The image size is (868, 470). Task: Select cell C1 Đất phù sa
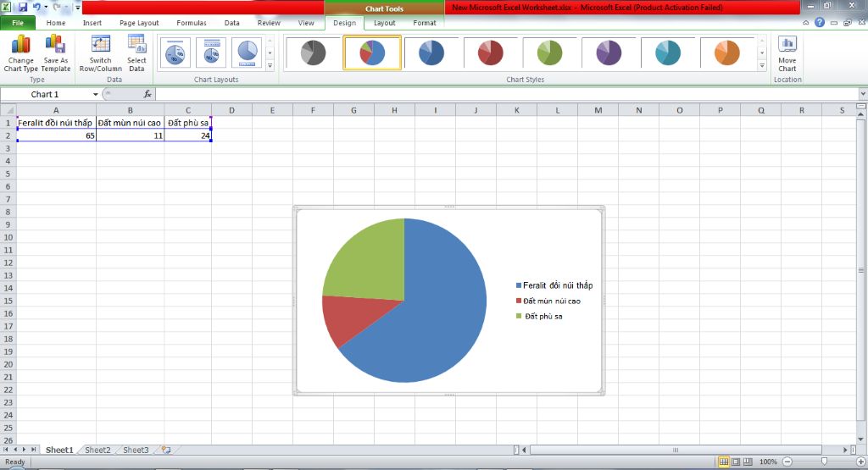188,123
